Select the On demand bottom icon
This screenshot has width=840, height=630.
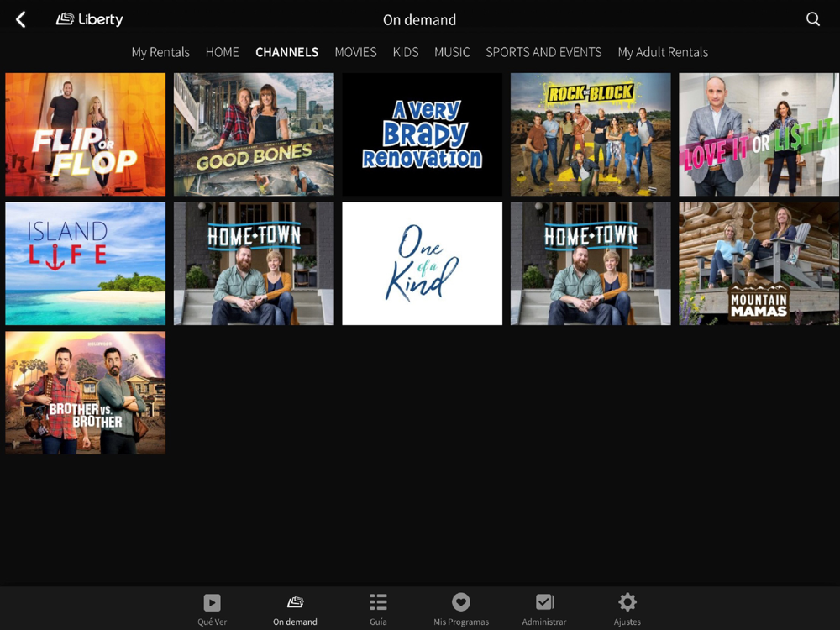click(295, 602)
